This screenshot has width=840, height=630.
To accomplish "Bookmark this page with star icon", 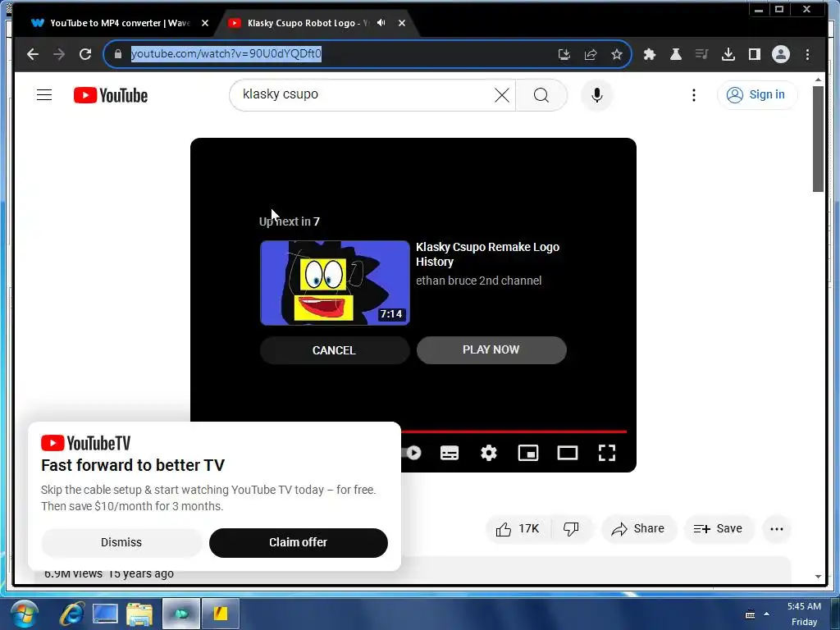I will tap(617, 54).
